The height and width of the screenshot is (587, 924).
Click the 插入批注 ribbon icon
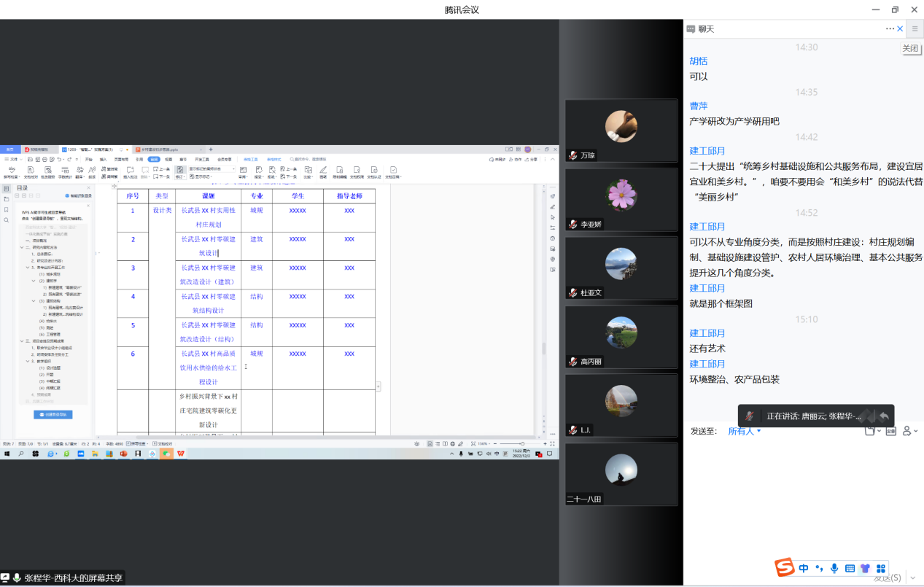tap(131, 171)
